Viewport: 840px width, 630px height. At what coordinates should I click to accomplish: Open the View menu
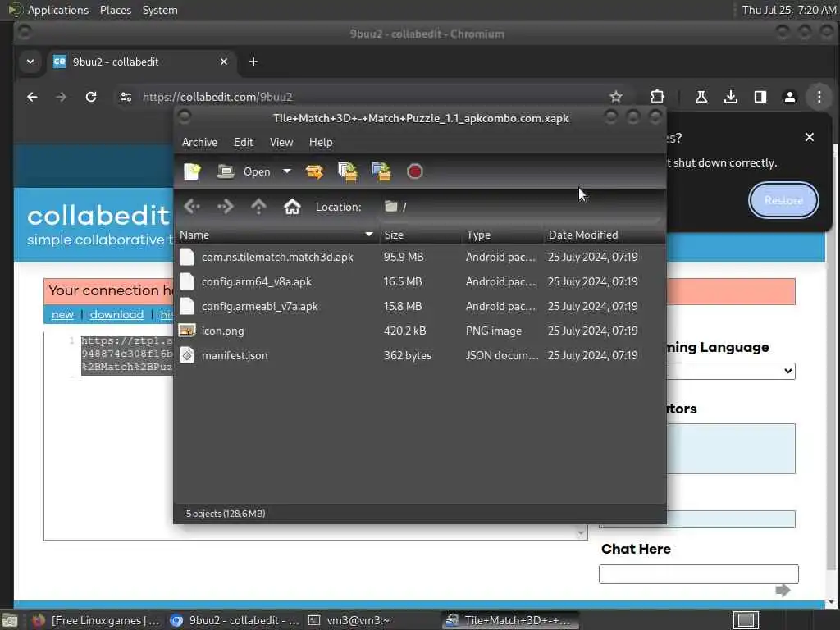point(281,142)
